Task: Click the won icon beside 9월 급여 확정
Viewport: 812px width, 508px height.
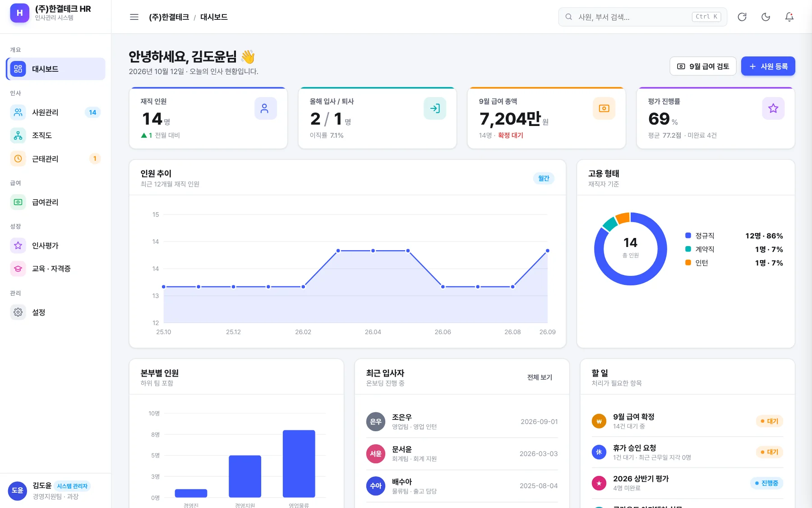Action: coord(599,421)
